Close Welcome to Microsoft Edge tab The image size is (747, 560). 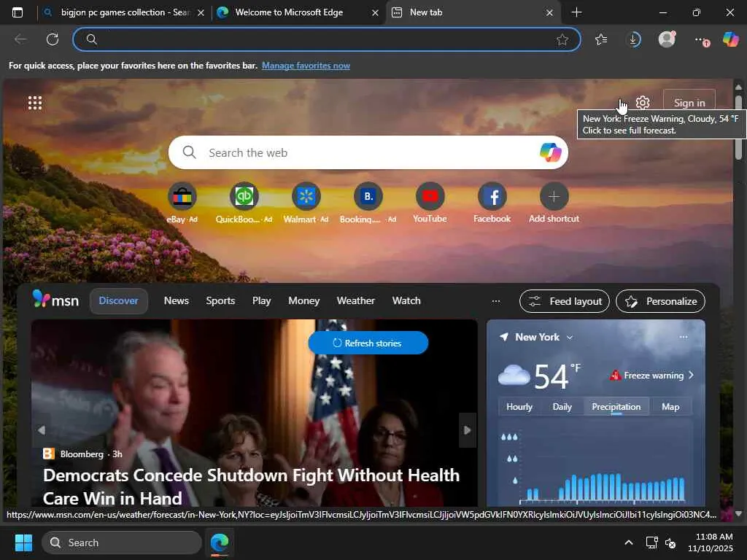(x=375, y=13)
